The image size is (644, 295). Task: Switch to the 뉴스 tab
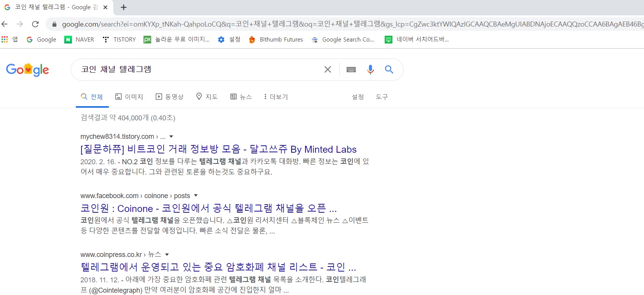pos(241,97)
